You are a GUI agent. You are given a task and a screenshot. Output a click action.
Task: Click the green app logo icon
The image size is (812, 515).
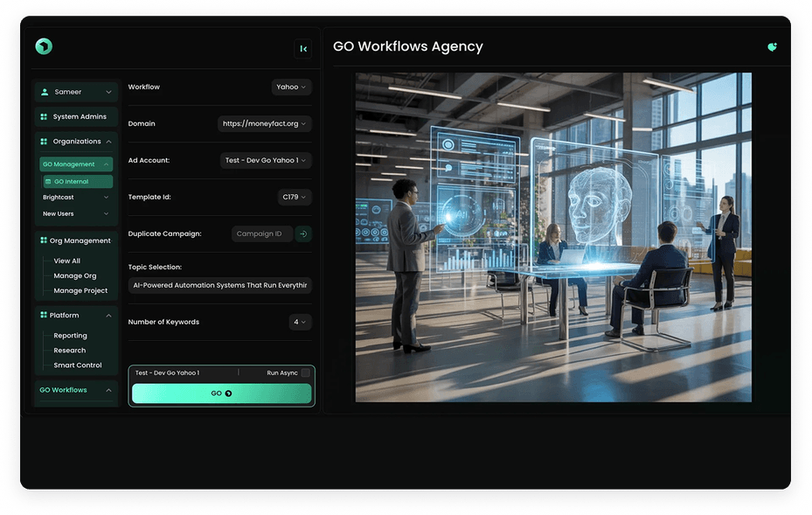coord(44,47)
